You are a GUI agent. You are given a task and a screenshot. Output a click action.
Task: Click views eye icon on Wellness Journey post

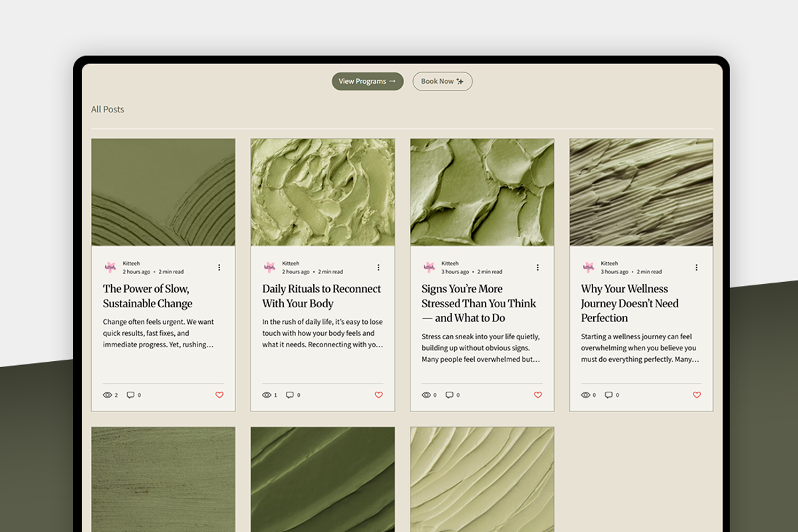586,395
